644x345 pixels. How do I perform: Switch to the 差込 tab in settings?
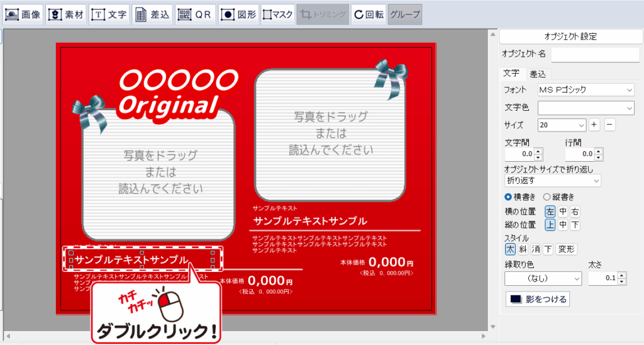tap(537, 74)
